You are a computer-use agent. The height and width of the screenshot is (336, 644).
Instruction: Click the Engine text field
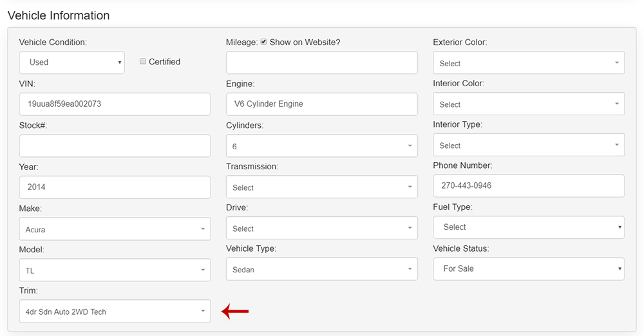pyautogui.click(x=321, y=104)
